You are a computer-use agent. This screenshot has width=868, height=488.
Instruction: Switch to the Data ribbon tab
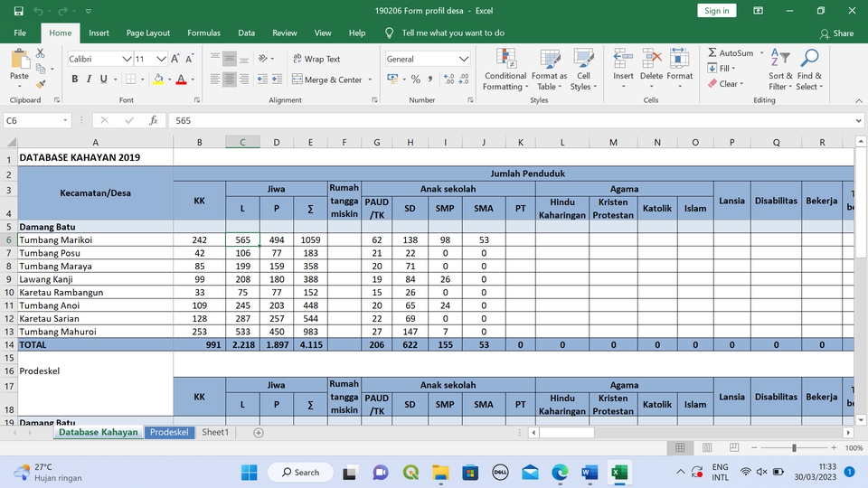[x=246, y=33]
